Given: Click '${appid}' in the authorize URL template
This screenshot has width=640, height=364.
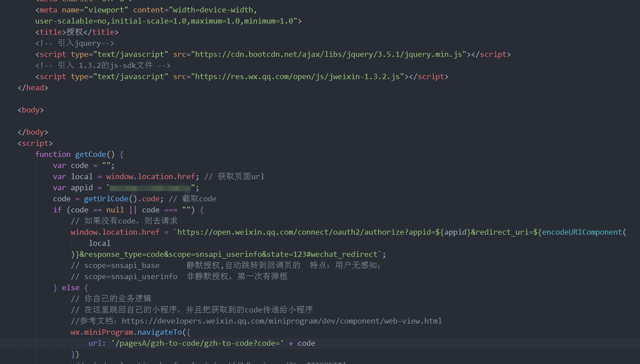Looking at the screenshot, I should (x=453, y=232).
